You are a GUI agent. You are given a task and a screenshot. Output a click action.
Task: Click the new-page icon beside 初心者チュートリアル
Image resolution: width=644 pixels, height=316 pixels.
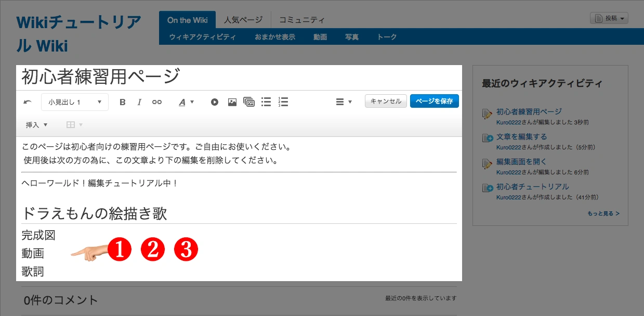(x=487, y=188)
